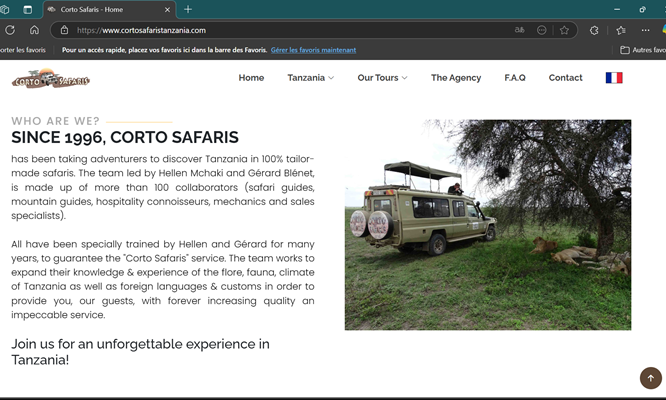
Task: Expand the Tanzania dropdown menu
Action: point(310,78)
